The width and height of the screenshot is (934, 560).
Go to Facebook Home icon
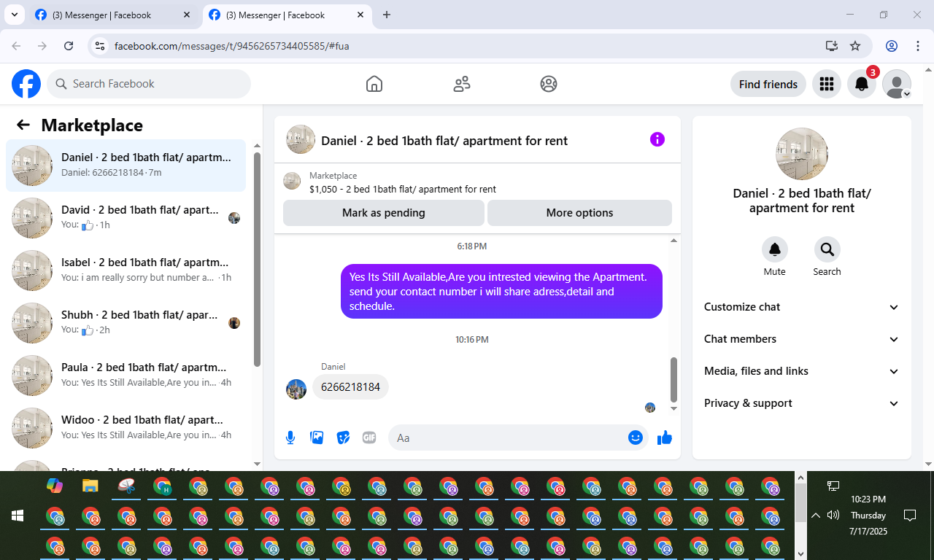pos(374,84)
